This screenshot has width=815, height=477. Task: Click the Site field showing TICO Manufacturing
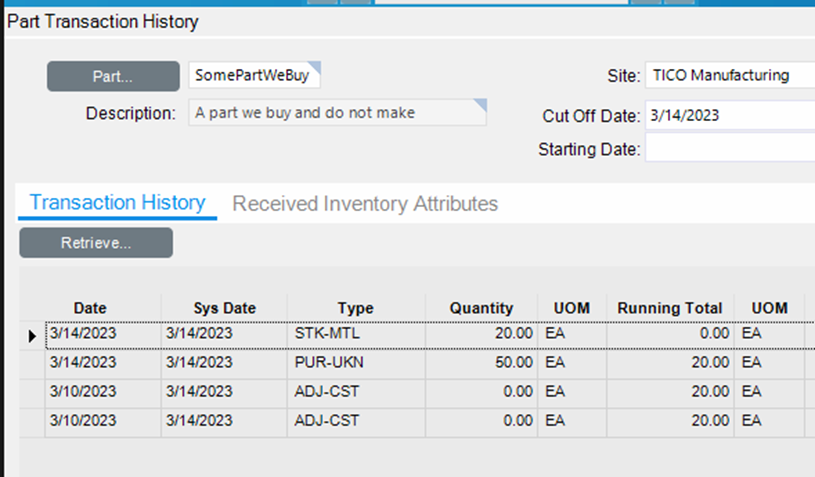click(730, 76)
